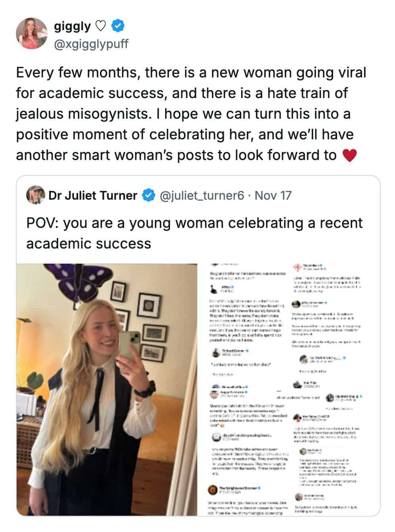Go to the @juliet_turner6 handle

tap(201, 196)
